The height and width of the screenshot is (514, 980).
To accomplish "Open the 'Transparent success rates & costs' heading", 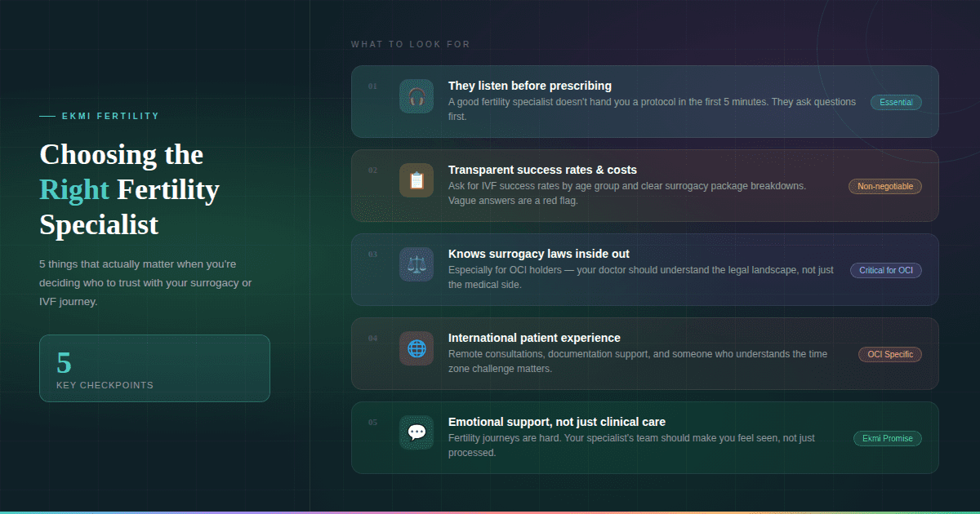I will [542, 170].
